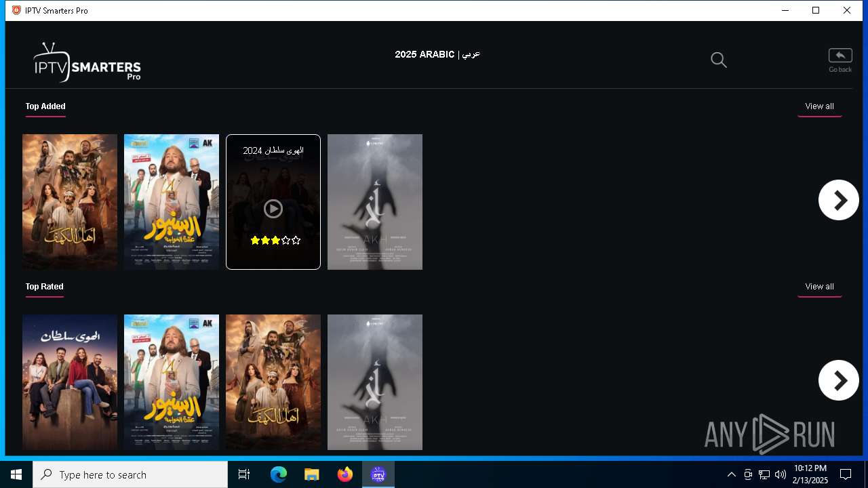The height and width of the screenshot is (488, 868).
Task: Open the notification center icon
Action: click(x=846, y=474)
